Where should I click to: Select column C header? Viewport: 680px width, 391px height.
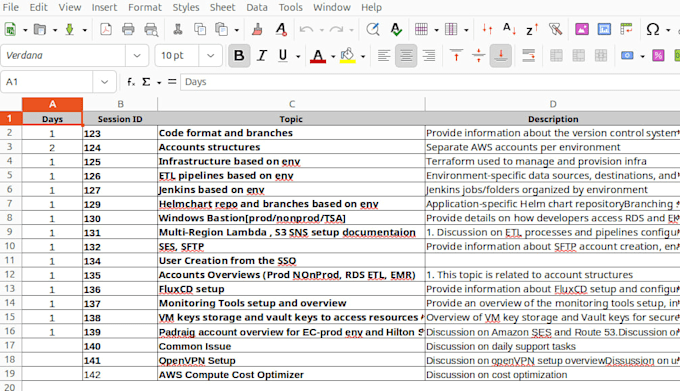tap(291, 104)
